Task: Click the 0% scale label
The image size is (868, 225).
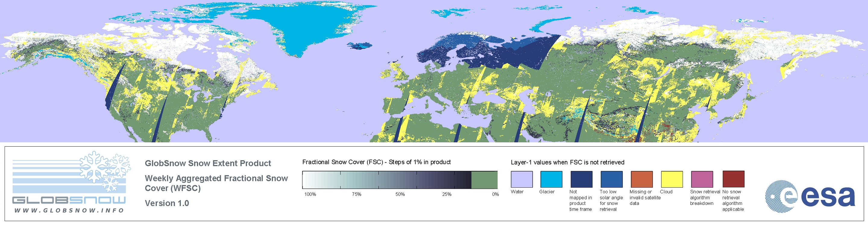Action: (495, 194)
